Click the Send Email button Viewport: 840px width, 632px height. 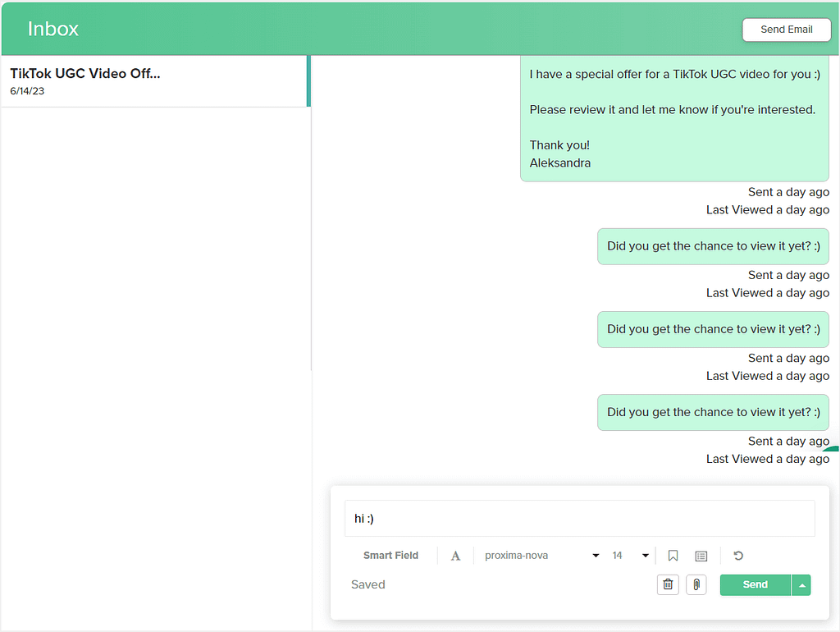pyautogui.click(x=786, y=30)
